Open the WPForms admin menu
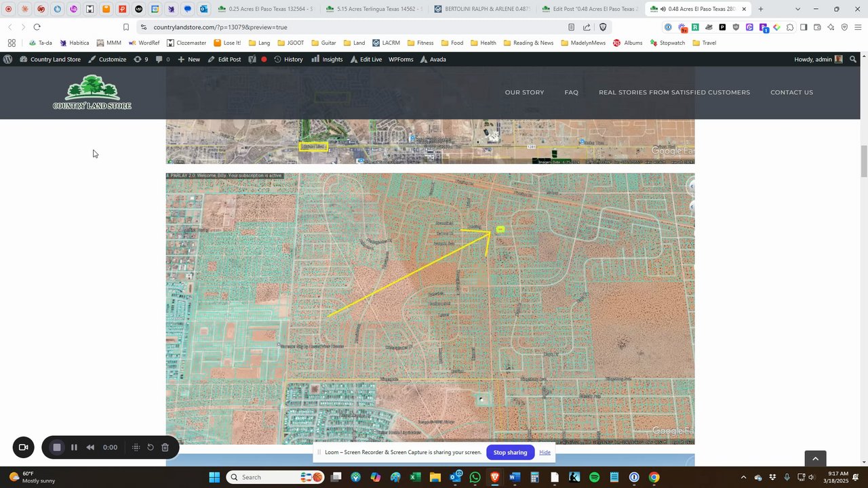Screen dimensions: 868x488 click(401, 60)
